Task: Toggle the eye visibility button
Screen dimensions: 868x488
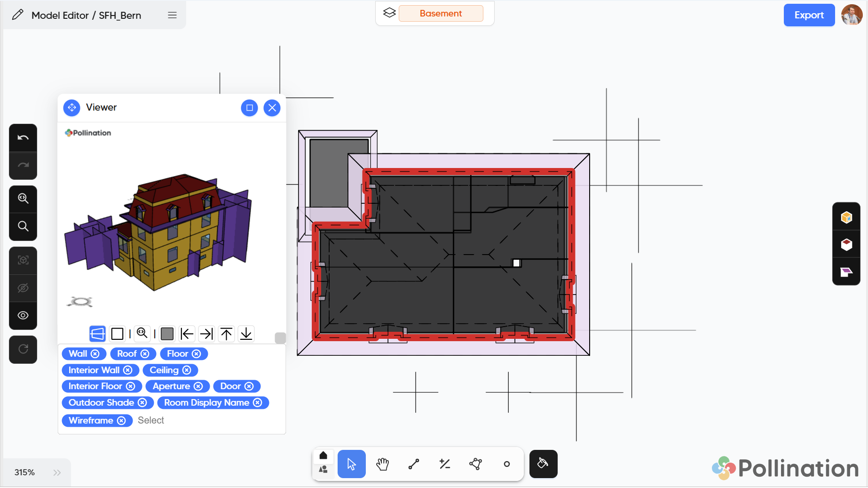Action: coord(23,315)
